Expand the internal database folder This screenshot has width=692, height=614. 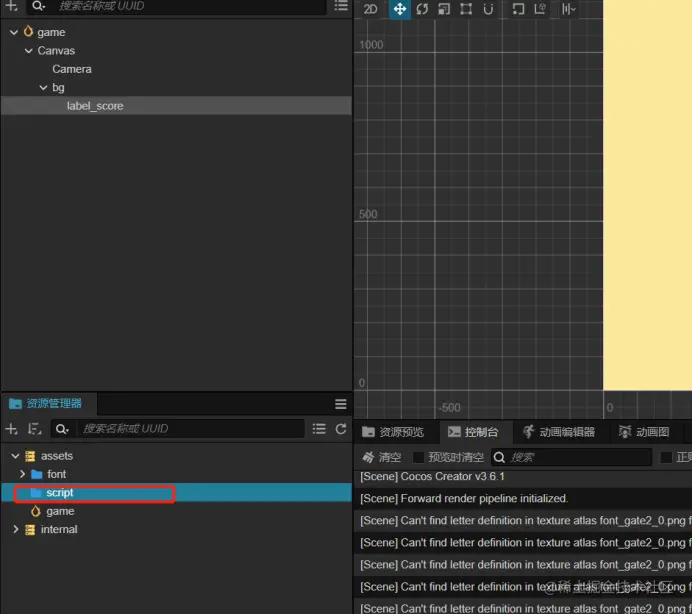tap(15, 529)
